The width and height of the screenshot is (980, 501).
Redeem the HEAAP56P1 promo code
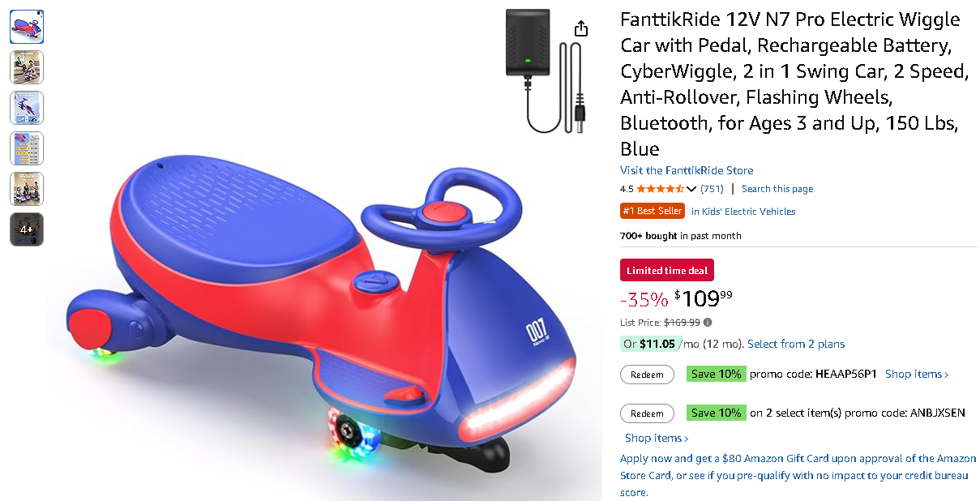click(x=647, y=375)
